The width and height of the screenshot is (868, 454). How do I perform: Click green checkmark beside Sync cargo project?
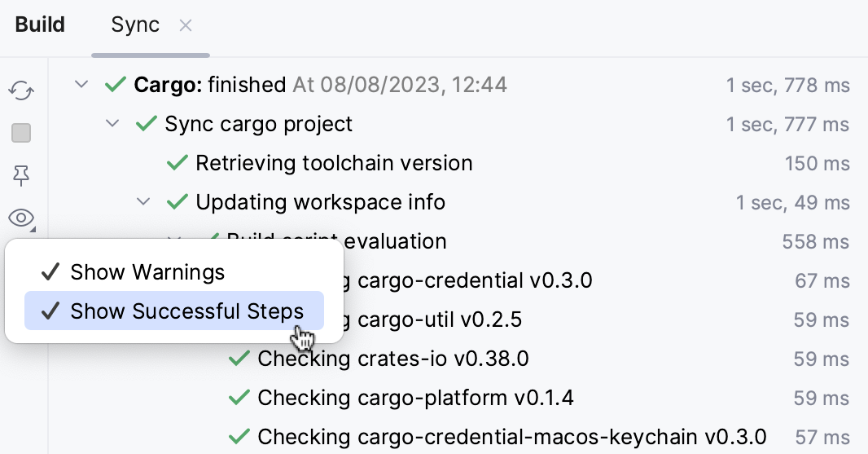pos(147,124)
